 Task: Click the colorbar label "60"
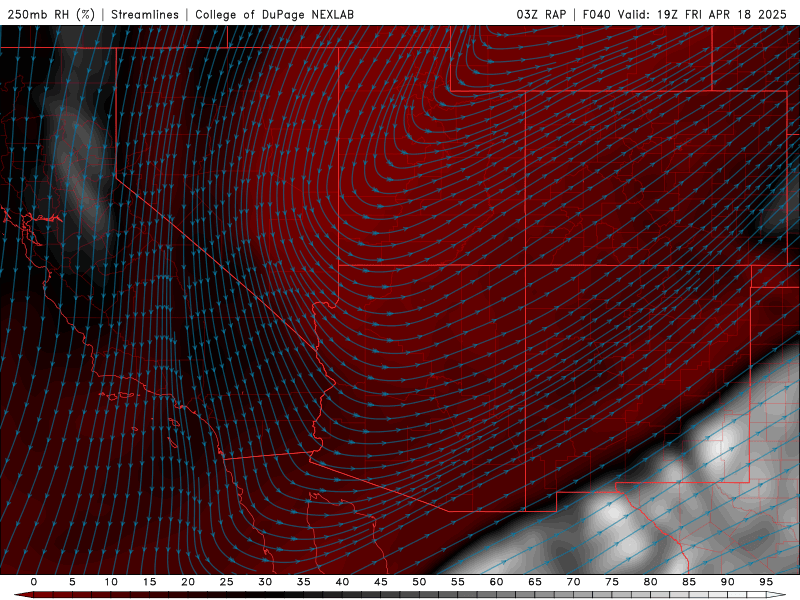[x=496, y=582]
